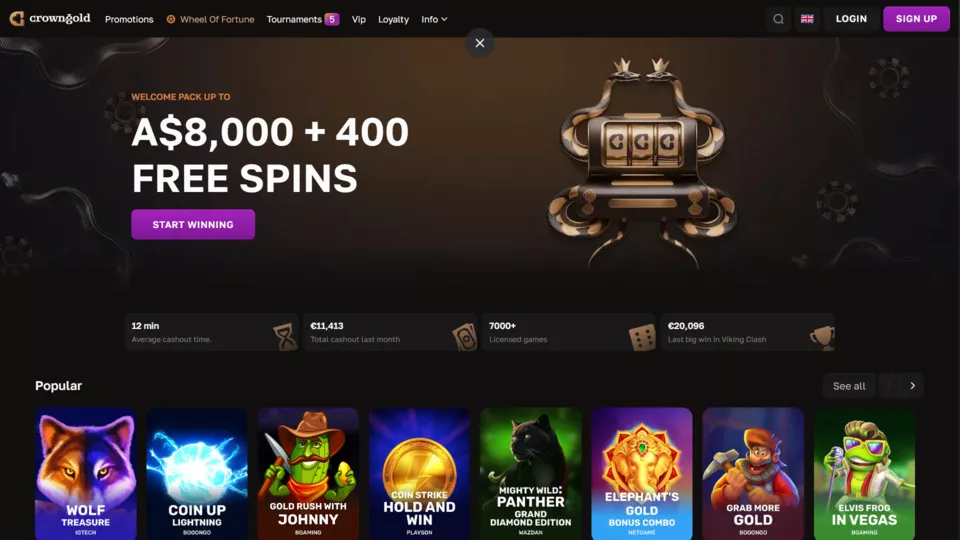Click the crowngold logo

(x=50, y=18)
